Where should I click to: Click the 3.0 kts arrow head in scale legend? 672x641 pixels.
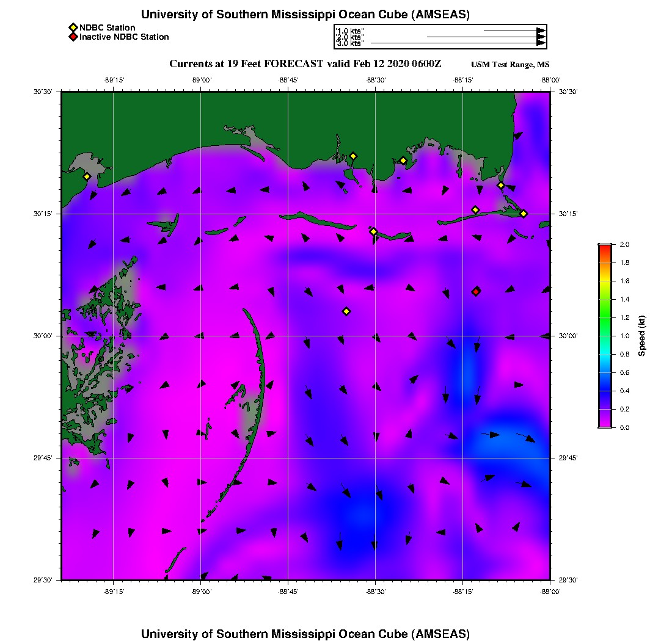point(541,43)
